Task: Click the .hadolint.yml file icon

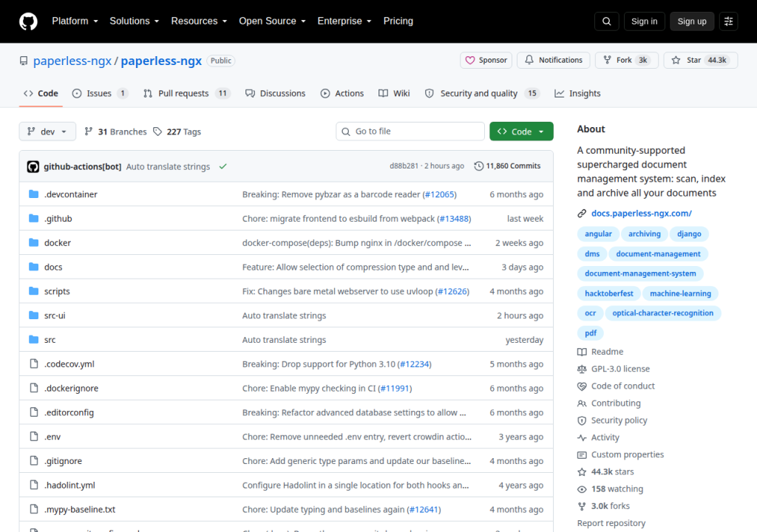Action: coord(34,485)
